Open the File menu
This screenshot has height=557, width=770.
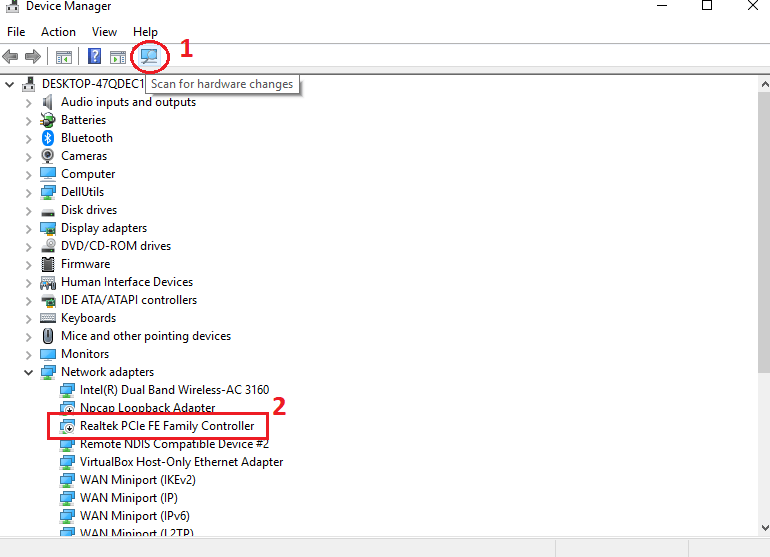point(16,32)
